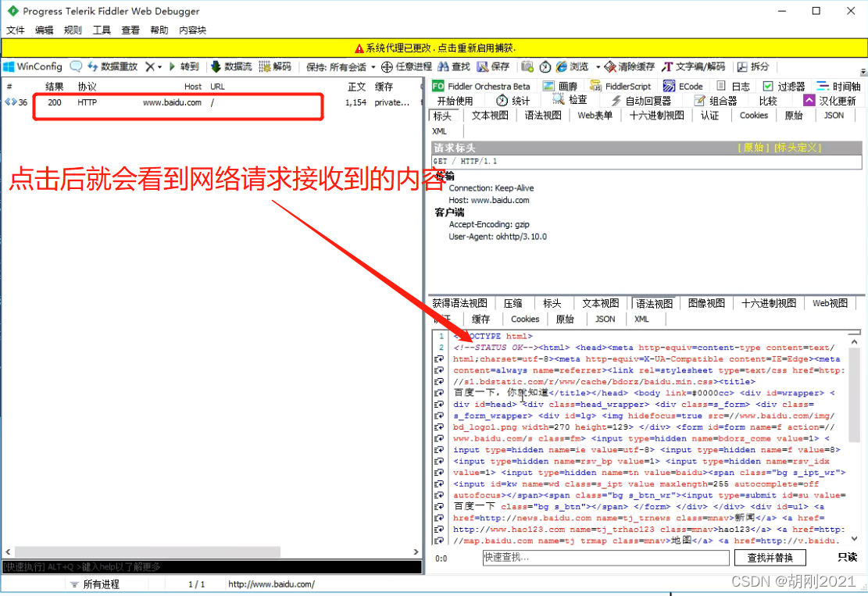This screenshot has width=868, height=596.
Task: Open ECode tab
Action: (683, 87)
